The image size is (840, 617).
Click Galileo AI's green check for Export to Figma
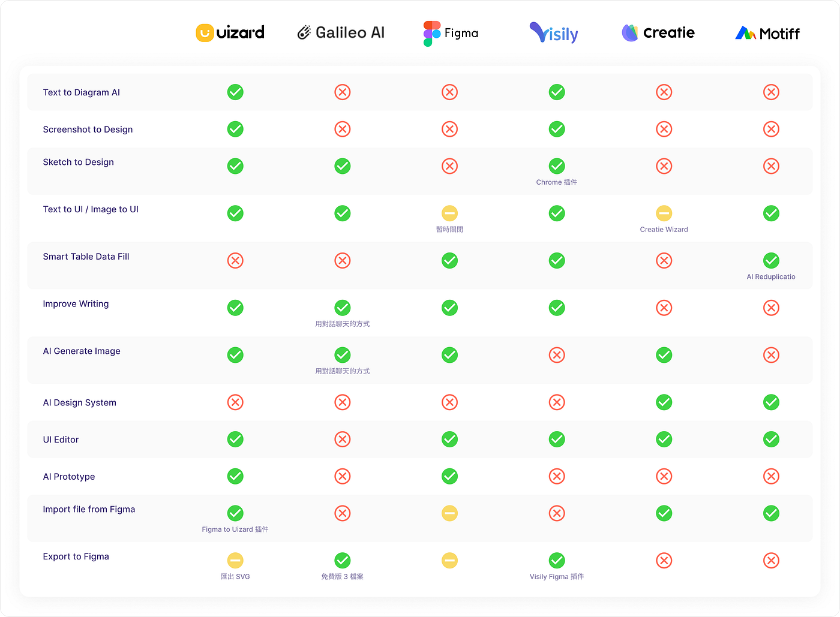[343, 561]
